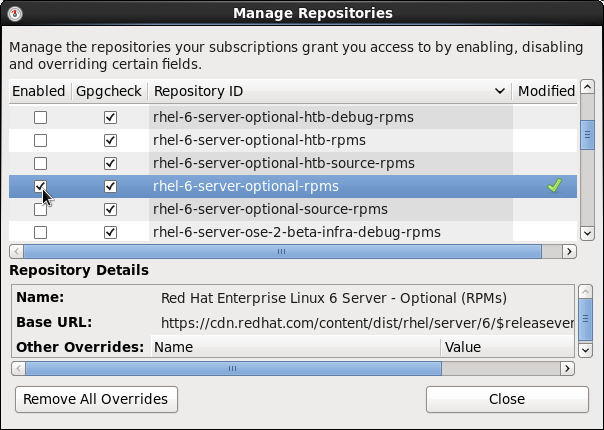Click the Repository Details scroll down arrow

pos(585,350)
